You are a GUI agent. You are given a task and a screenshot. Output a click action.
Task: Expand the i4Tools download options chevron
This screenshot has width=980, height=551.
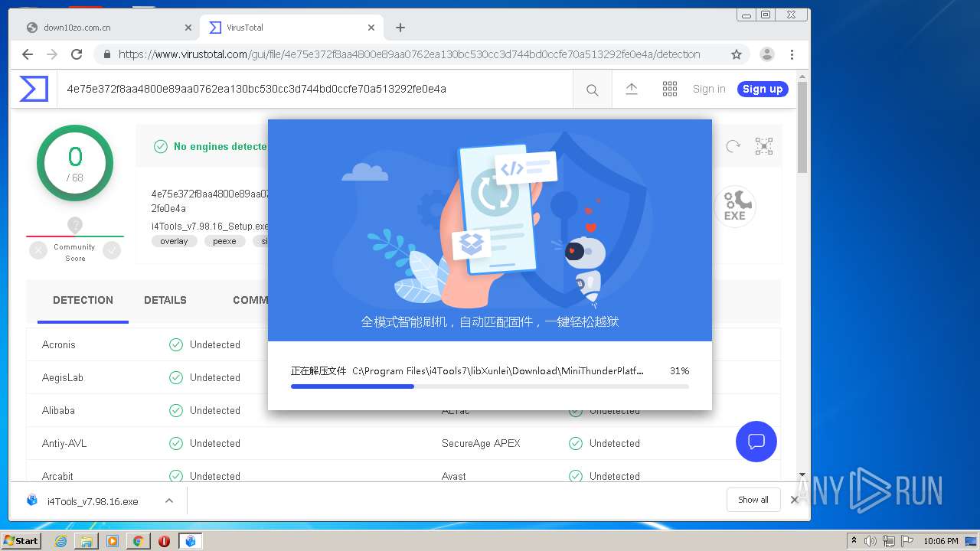click(169, 501)
